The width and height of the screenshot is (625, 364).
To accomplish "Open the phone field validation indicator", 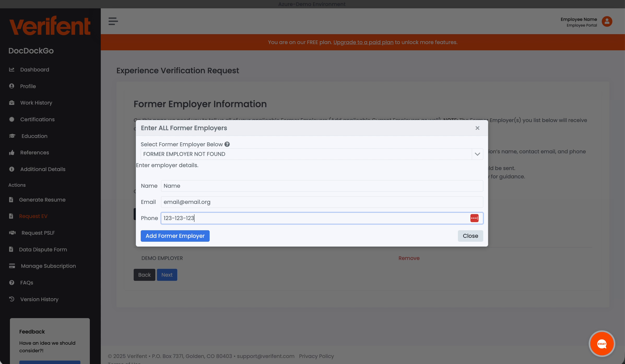I will [475, 218].
